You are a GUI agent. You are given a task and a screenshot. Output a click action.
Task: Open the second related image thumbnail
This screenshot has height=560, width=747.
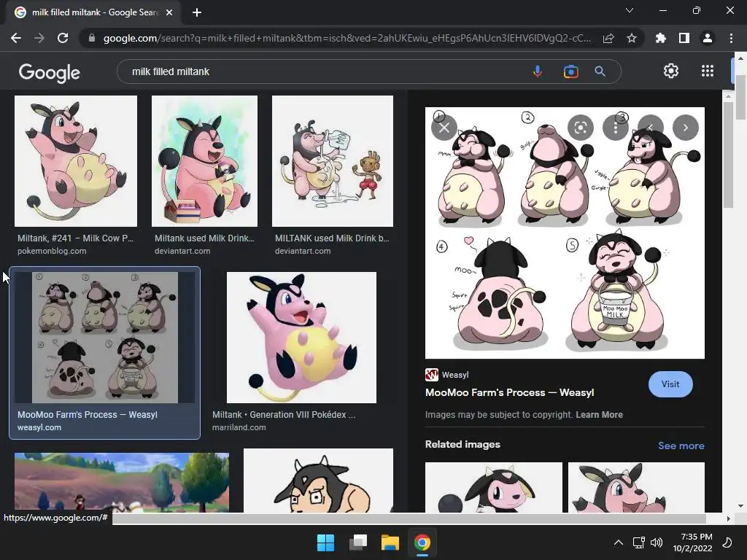point(636,487)
